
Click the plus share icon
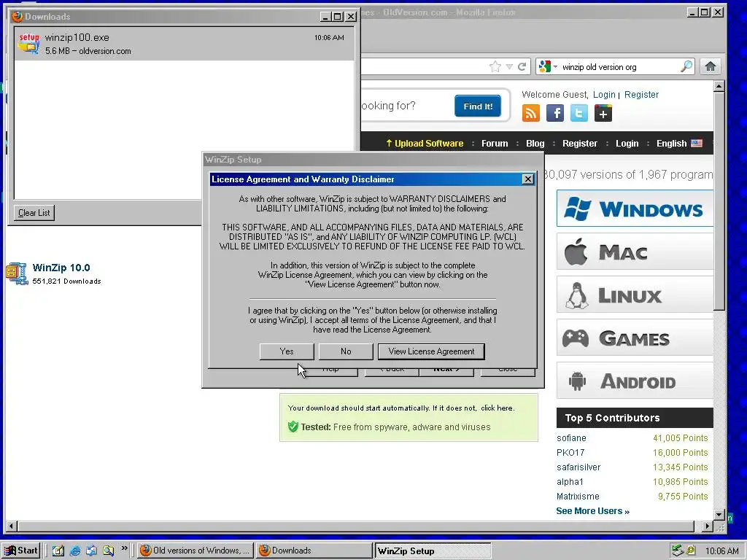click(x=603, y=113)
